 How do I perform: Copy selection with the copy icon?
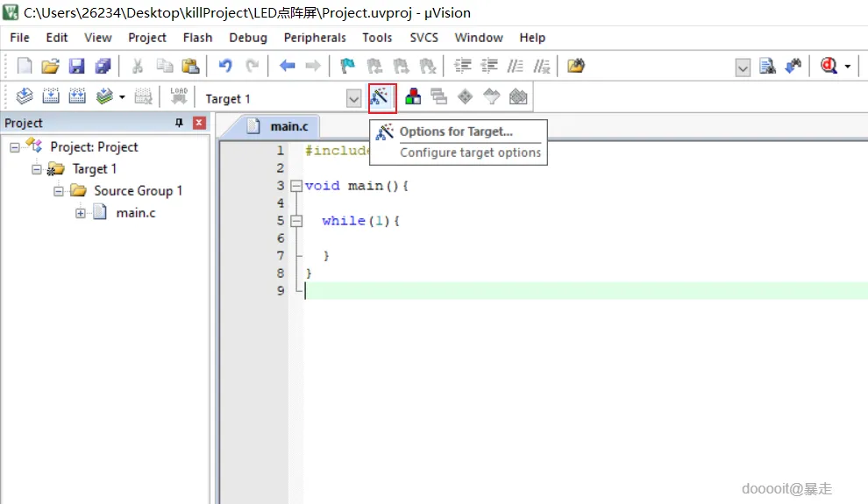pos(165,66)
